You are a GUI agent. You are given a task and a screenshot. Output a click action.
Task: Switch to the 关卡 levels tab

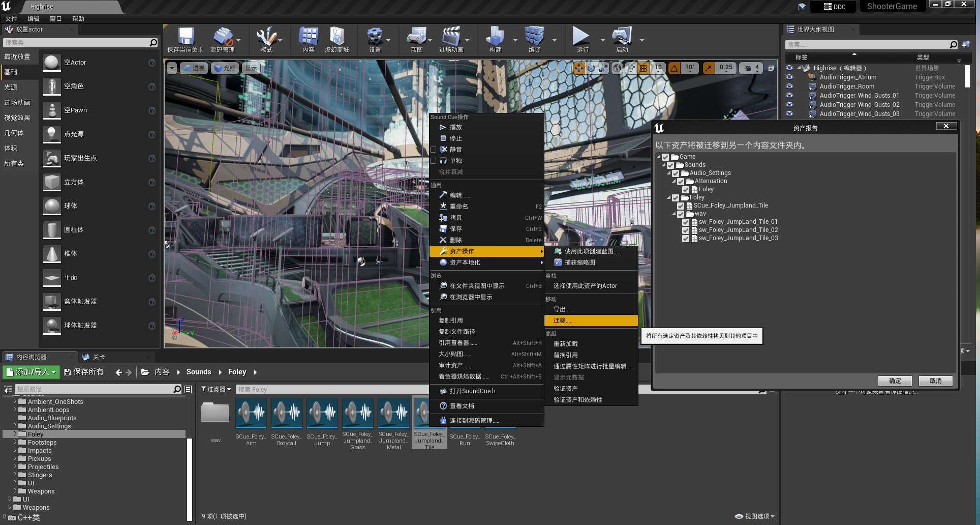coord(99,357)
